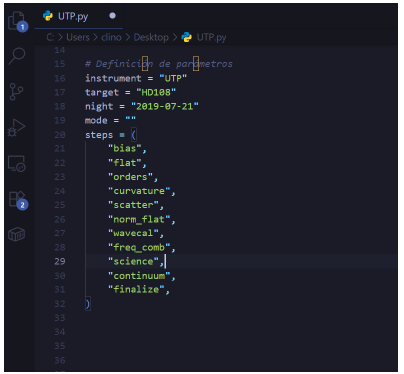
Task: Click the Python file icon in breadcrumb
Action: pos(186,37)
